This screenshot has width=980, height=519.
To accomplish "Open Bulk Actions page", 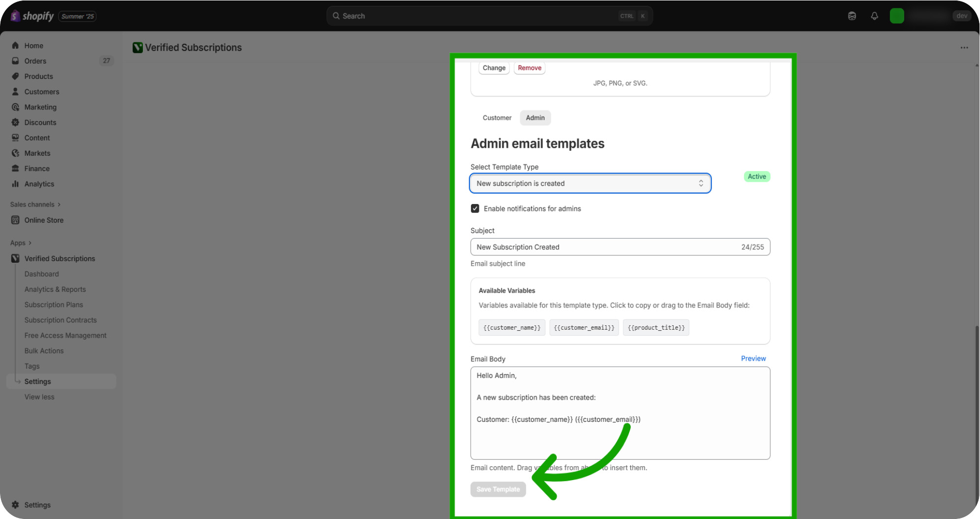I will click(44, 351).
